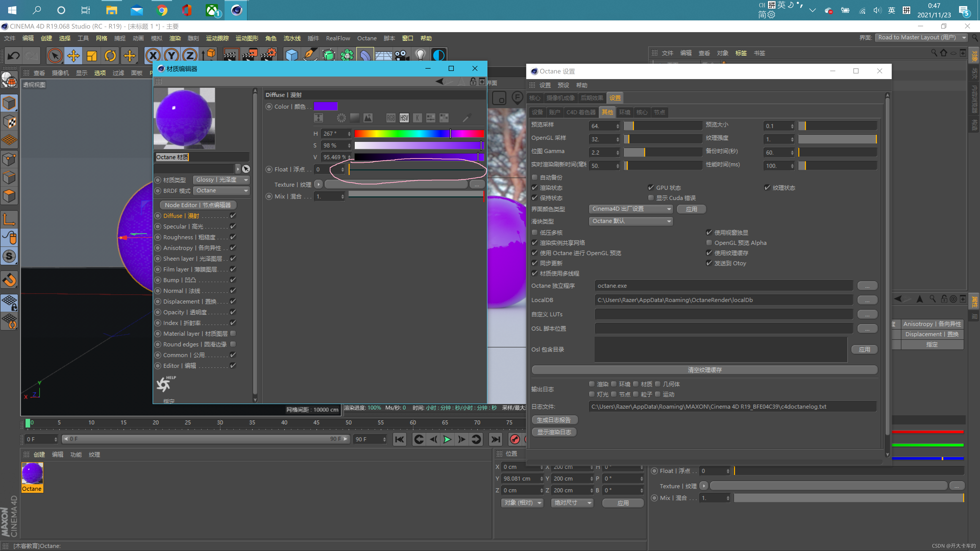Screen dimensions: 980x551
Task: Enable the 自动备份 checkbox
Action: pyautogui.click(x=534, y=178)
